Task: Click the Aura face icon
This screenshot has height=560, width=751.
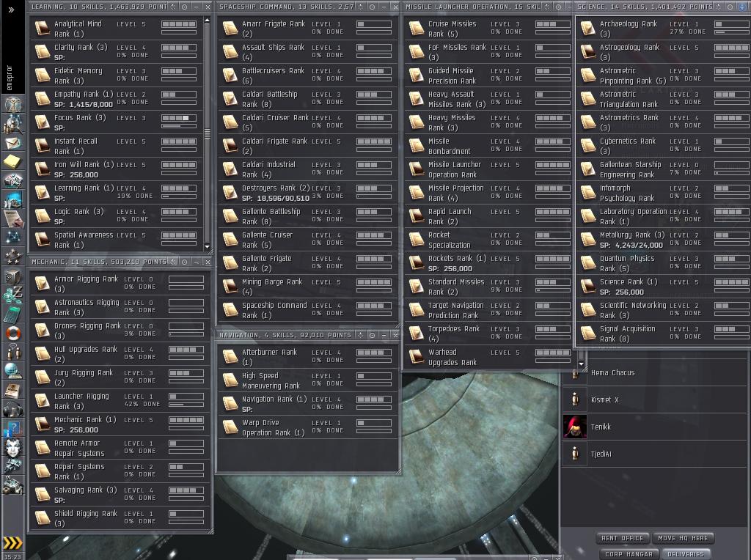Action: pos(12,447)
